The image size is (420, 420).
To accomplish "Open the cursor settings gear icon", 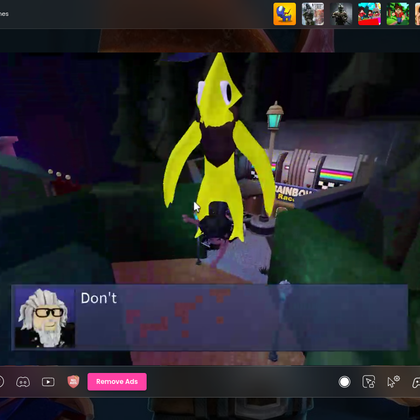I will pos(393,382).
